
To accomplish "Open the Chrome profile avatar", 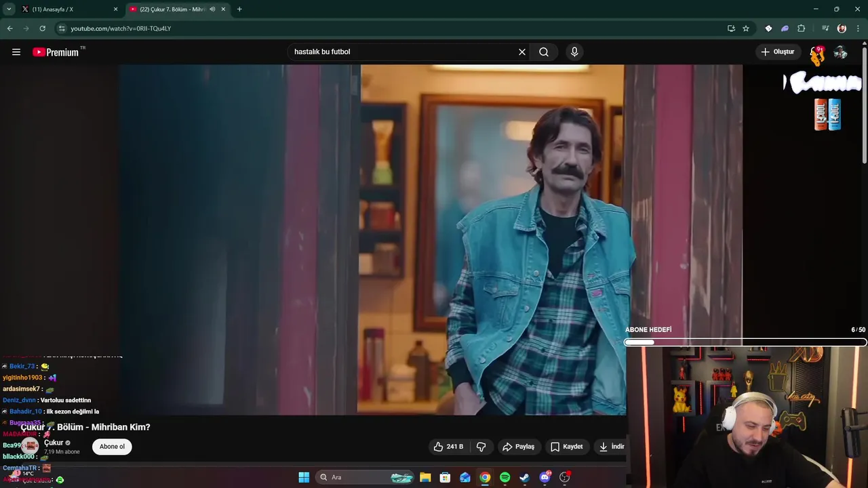I will [842, 28].
